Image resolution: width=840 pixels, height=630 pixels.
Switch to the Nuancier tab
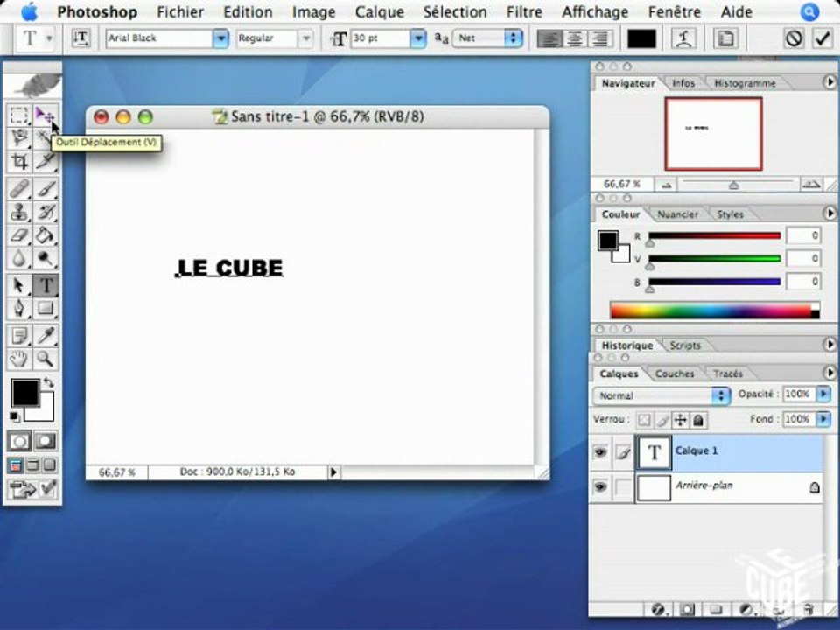677,214
